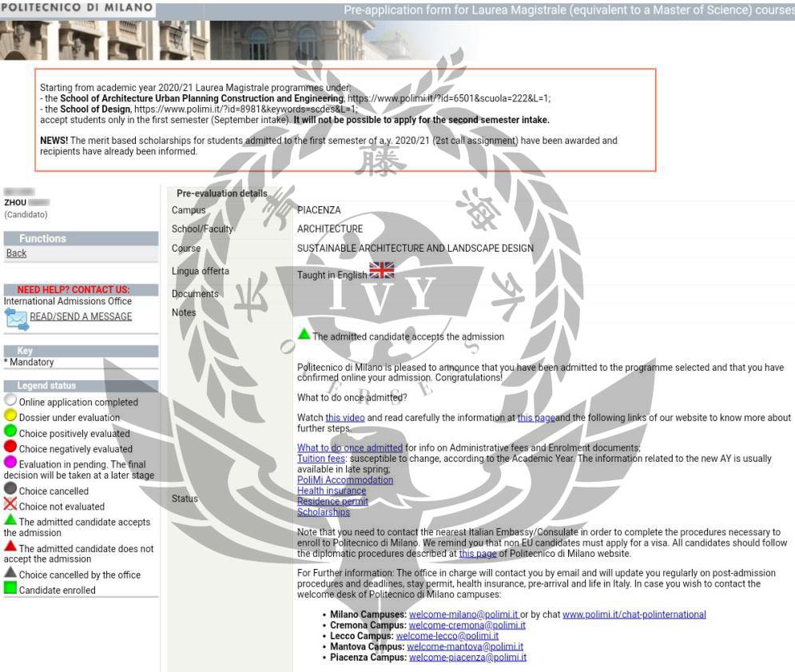Go back using the Back link
The height and width of the screenshot is (672, 795).
[x=16, y=253]
